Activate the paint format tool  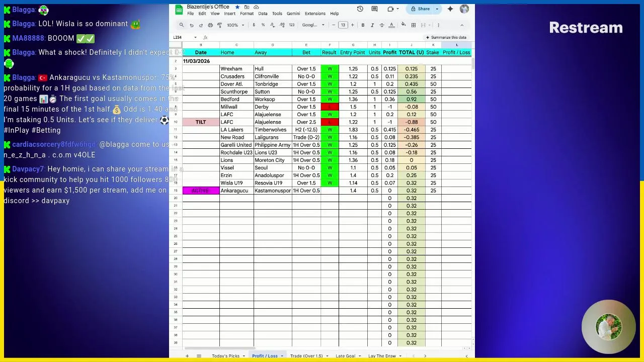219,25
